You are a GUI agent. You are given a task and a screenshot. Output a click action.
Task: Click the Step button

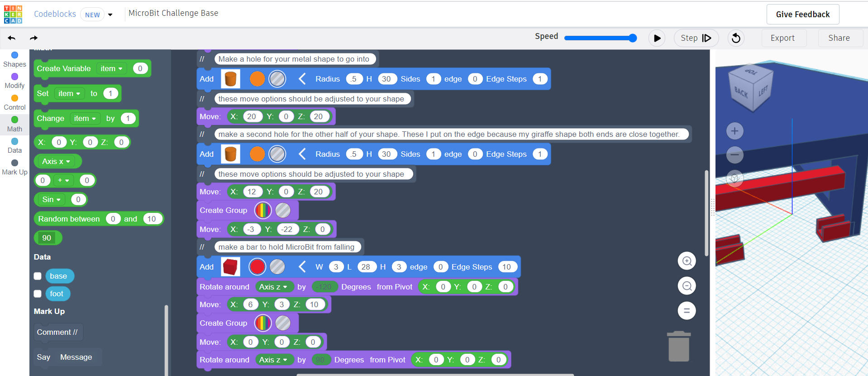[x=696, y=38]
